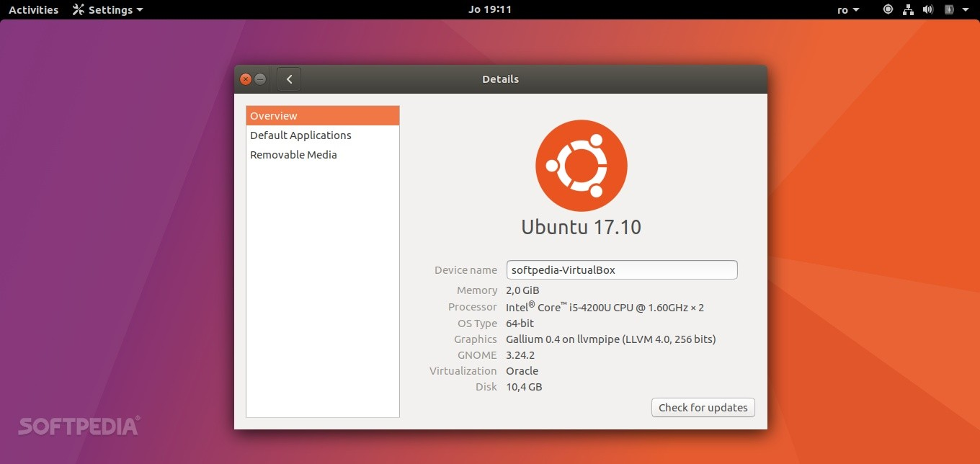Click the Processor label
The image size is (980, 464).
point(473,307)
